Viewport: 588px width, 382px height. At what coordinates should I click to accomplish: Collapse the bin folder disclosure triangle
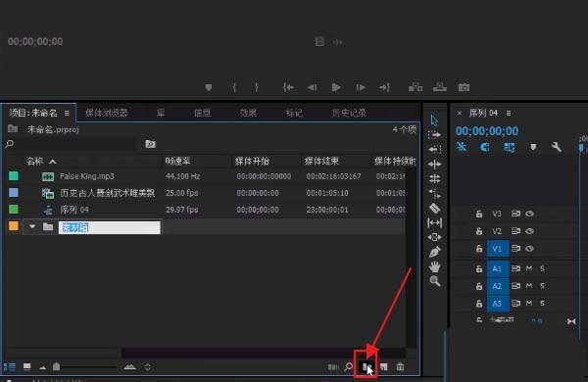click(32, 226)
